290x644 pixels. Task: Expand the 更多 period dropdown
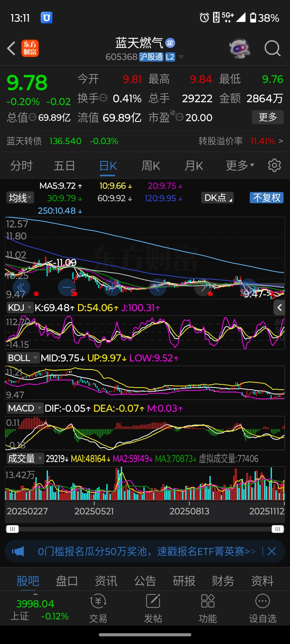coord(240,165)
